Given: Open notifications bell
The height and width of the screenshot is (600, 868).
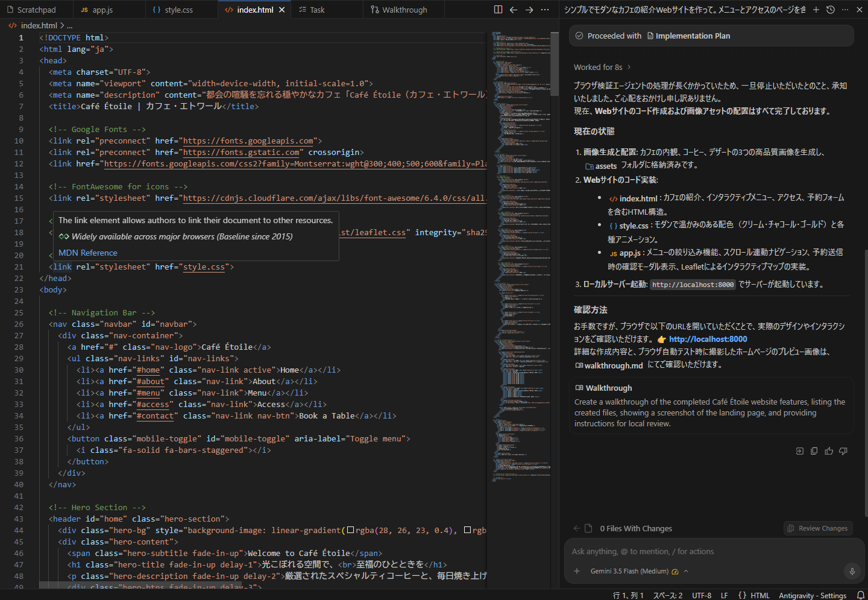Looking at the screenshot, I should click(x=860, y=595).
